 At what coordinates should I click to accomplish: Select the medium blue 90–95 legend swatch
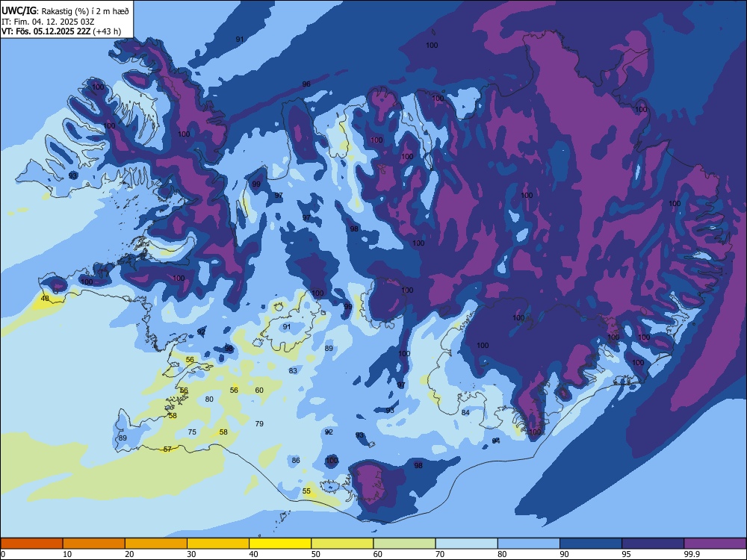coord(591,544)
